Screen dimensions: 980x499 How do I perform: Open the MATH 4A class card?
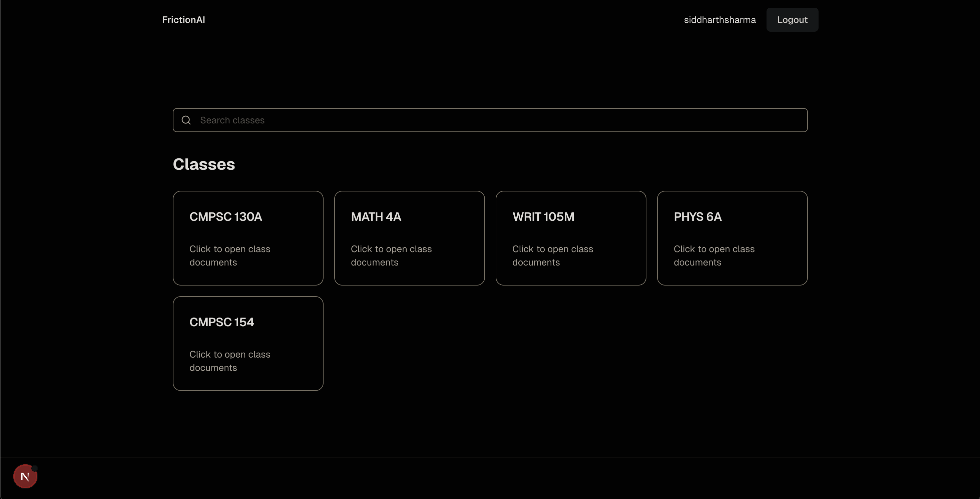point(409,238)
